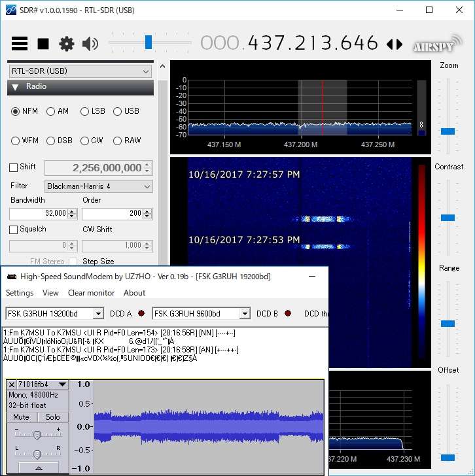This screenshot has width=475, height=476.
Task: Close the 71016fb4 audio track
Action: click(x=12, y=384)
